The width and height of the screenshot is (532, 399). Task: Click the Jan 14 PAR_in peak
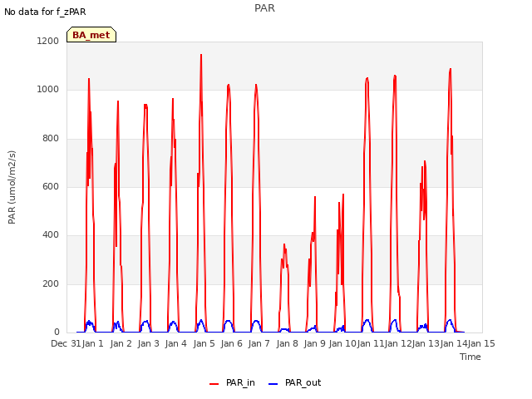451,70
